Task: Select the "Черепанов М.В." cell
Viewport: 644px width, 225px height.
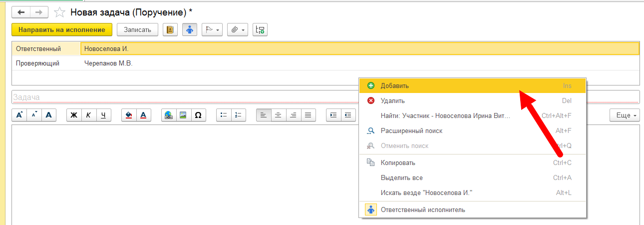Action: pyautogui.click(x=360, y=63)
